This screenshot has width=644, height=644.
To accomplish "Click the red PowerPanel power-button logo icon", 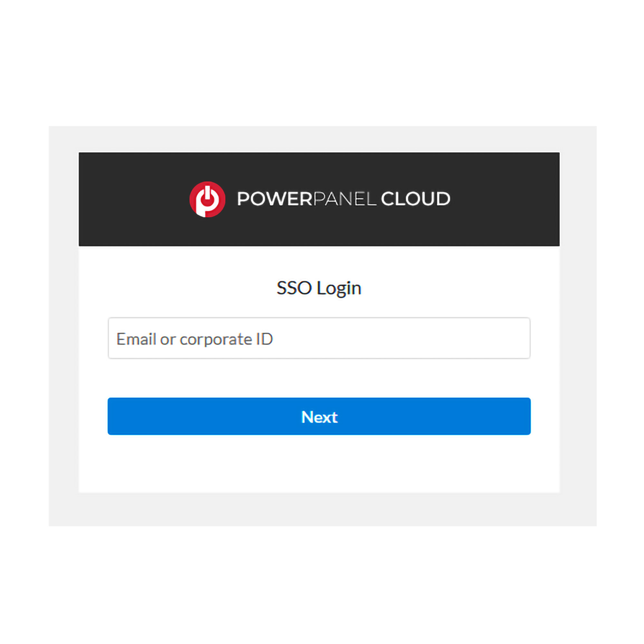I will 207,199.
